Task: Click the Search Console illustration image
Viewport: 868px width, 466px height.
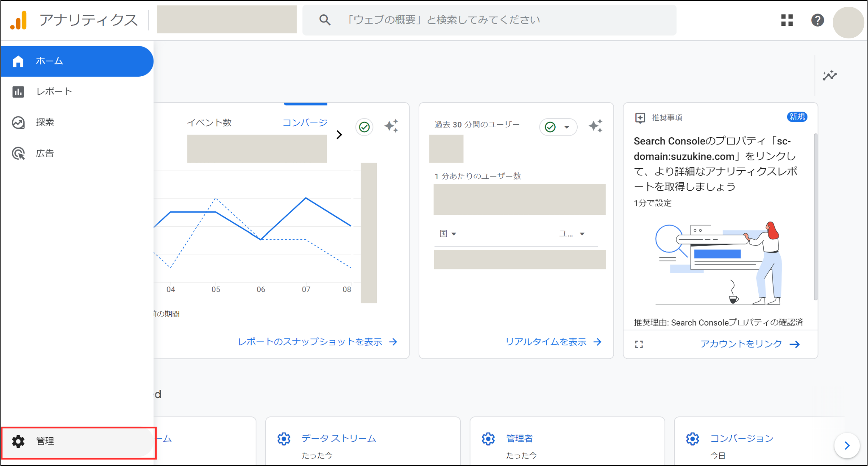Action: (x=719, y=263)
